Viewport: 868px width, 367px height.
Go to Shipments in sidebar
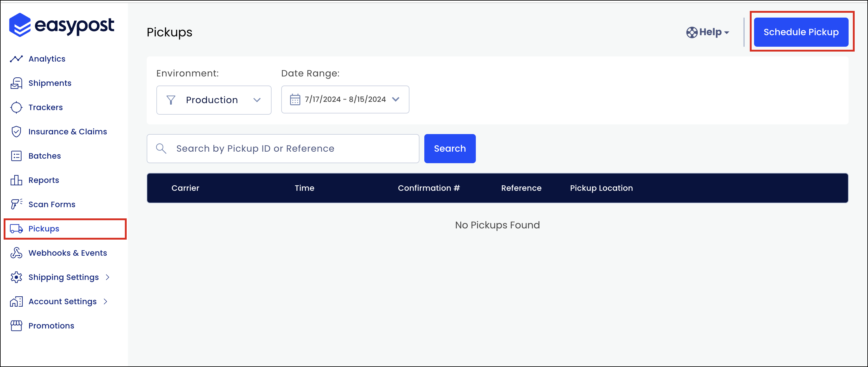click(50, 83)
